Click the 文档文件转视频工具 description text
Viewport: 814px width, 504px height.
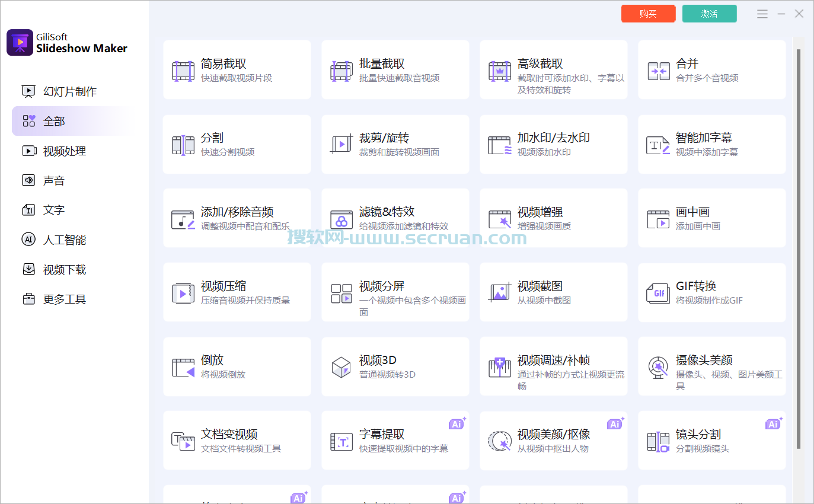(x=241, y=448)
